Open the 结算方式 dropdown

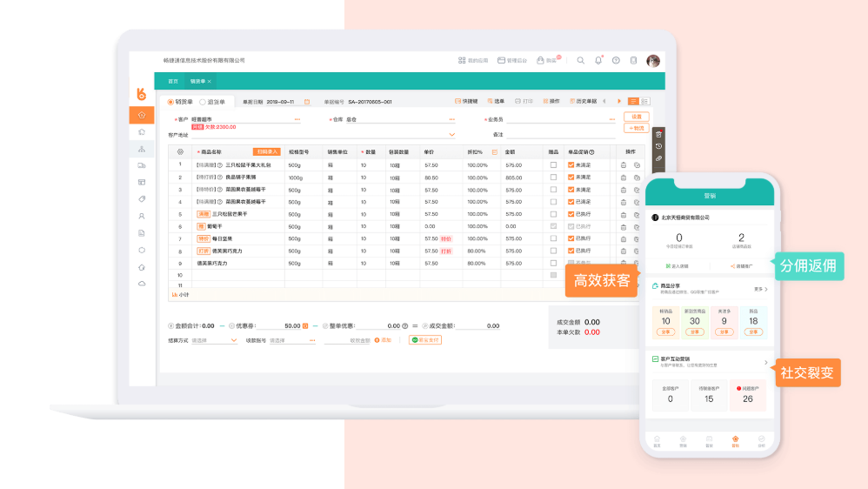pyautogui.click(x=233, y=340)
